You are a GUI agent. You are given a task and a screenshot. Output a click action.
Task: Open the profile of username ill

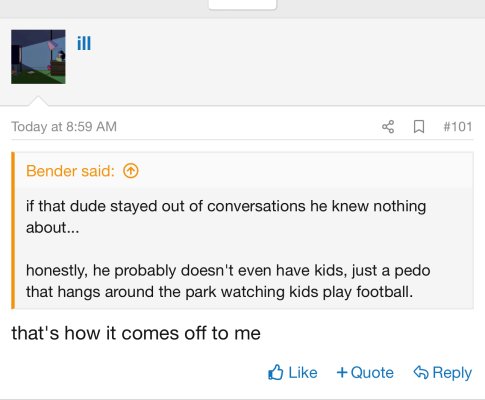(x=84, y=43)
